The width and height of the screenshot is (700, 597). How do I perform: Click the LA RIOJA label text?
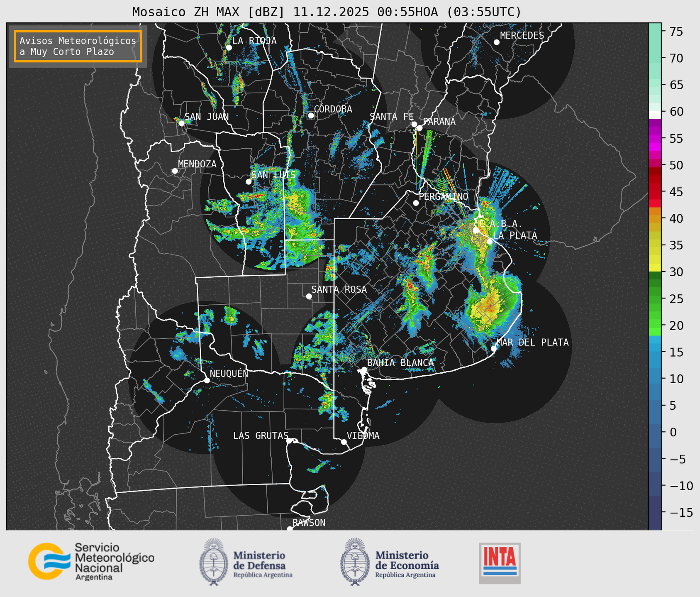[x=254, y=41]
